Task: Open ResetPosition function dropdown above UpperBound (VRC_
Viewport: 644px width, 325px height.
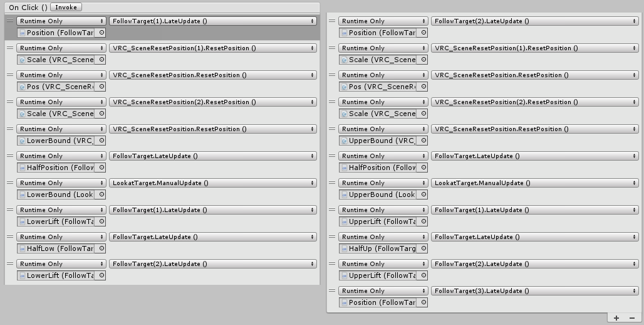Action: (x=534, y=129)
